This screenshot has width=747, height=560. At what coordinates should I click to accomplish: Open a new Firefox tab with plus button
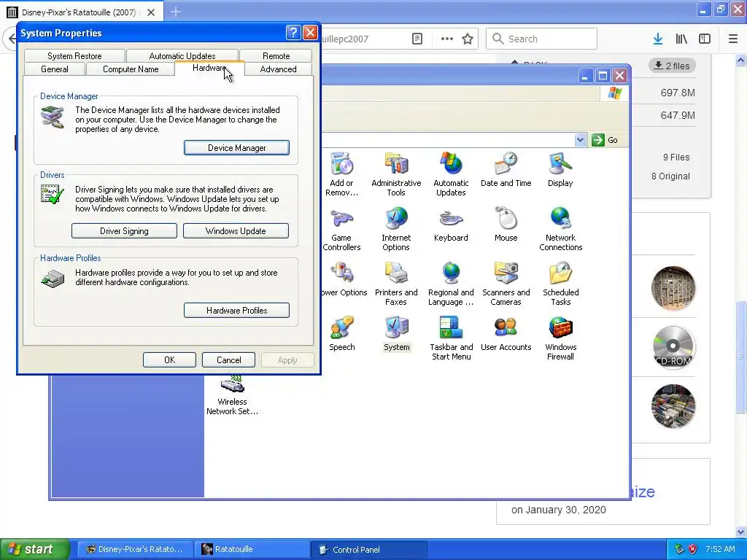click(x=175, y=12)
